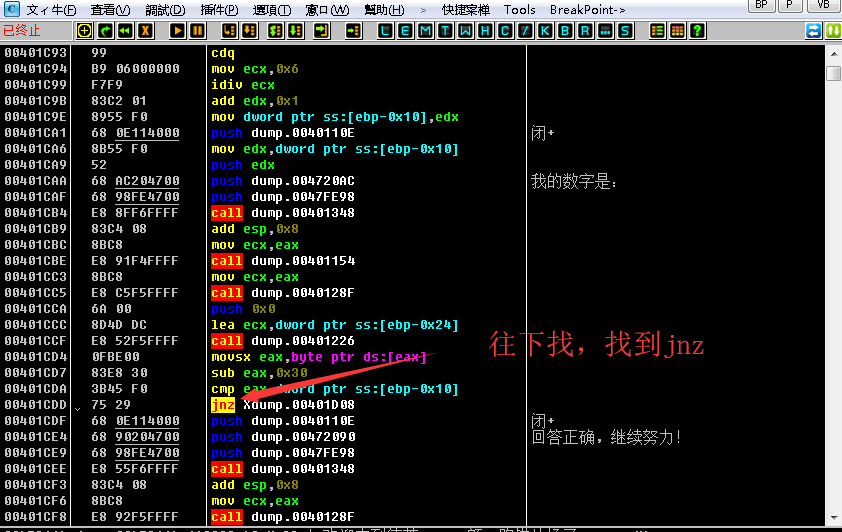Image resolution: width=842 pixels, height=532 pixels.
Task: Open the References R icon
Action: pyautogui.click(x=585, y=31)
